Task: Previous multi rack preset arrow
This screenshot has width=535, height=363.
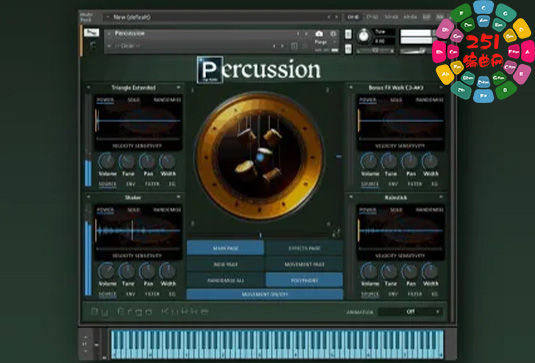Action: click(329, 17)
